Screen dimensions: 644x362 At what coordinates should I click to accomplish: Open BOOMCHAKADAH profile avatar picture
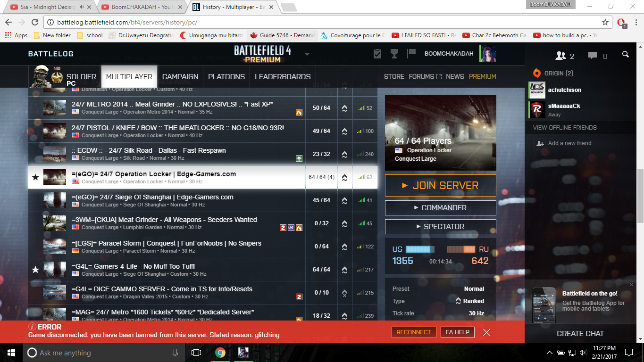pos(488,54)
